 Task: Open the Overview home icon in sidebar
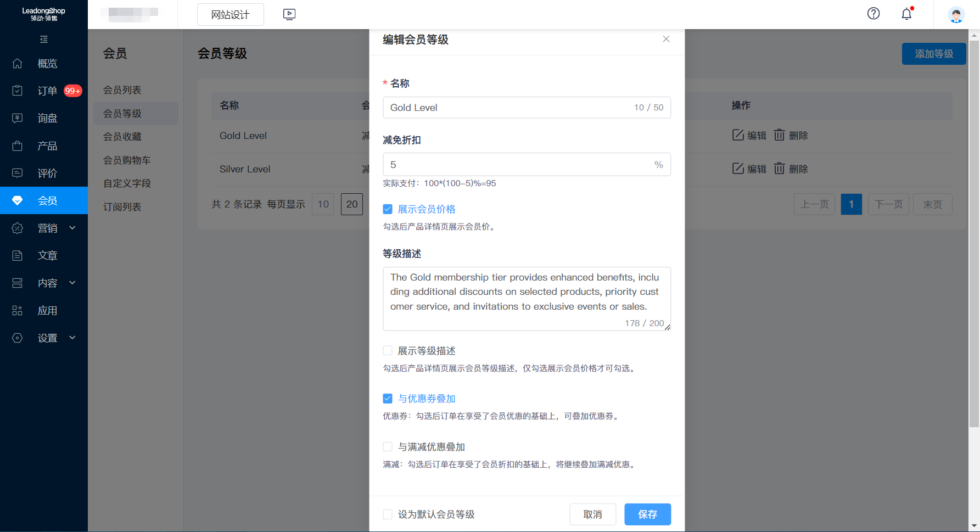[18, 64]
